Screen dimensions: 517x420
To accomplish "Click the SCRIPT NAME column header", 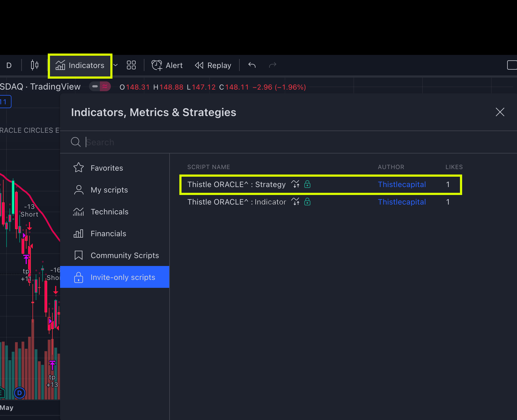I will [x=209, y=167].
